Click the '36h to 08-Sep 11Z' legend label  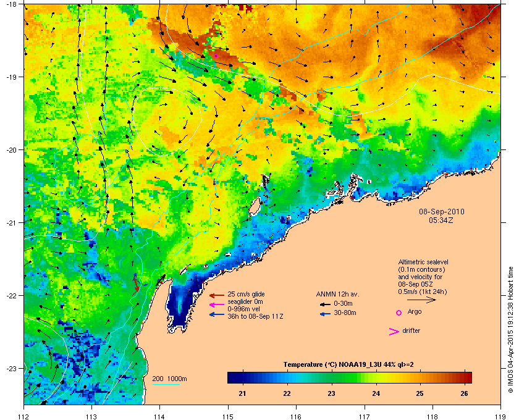coord(255,316)
